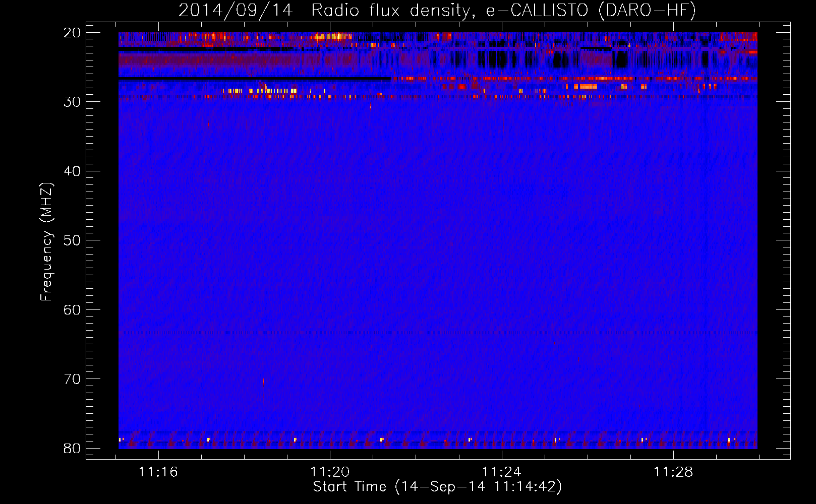
Task: Click the 60 MHz frequency tick label
Action: point(72,310)
